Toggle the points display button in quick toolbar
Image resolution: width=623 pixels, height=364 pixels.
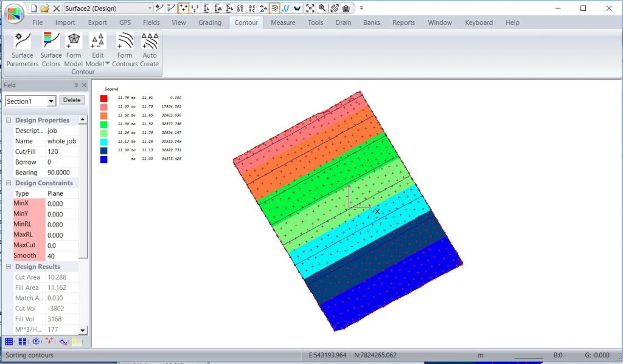pos(183,8)
